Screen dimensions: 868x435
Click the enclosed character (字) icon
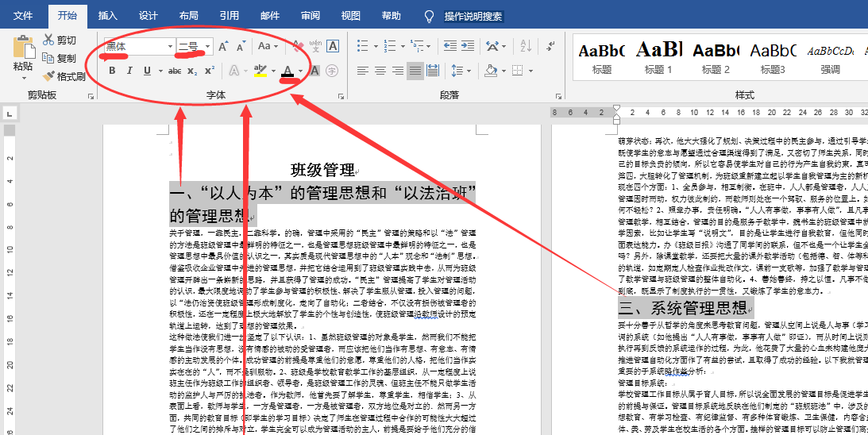[x=332, y=71]
